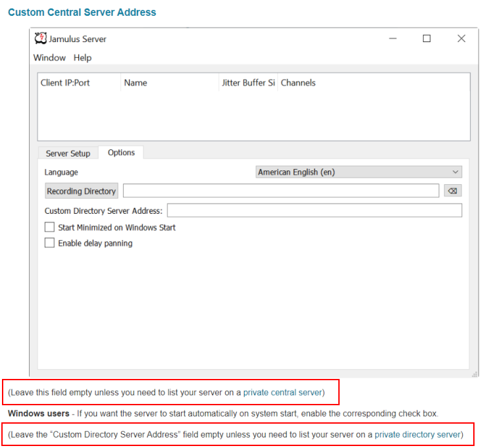The image size is (491, 448).
Task: Click the Recording Directory button
Action: [82, 191]
